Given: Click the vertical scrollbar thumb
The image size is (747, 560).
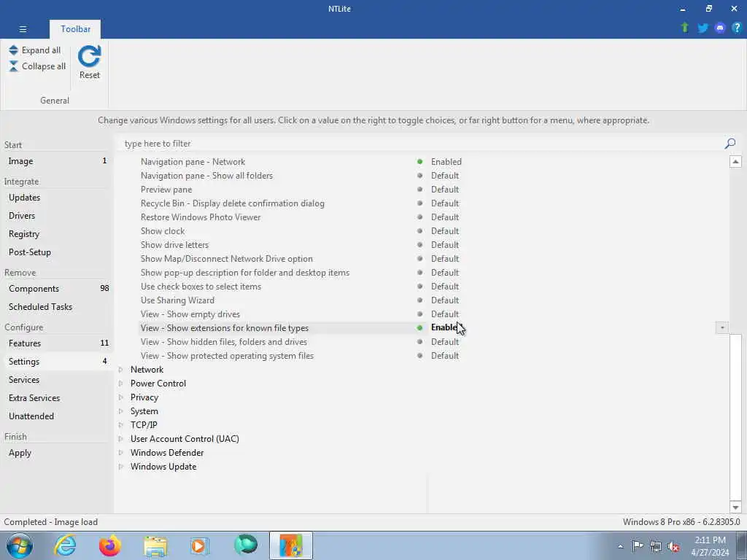Looking at the screenshot, I should coord(735,416).
